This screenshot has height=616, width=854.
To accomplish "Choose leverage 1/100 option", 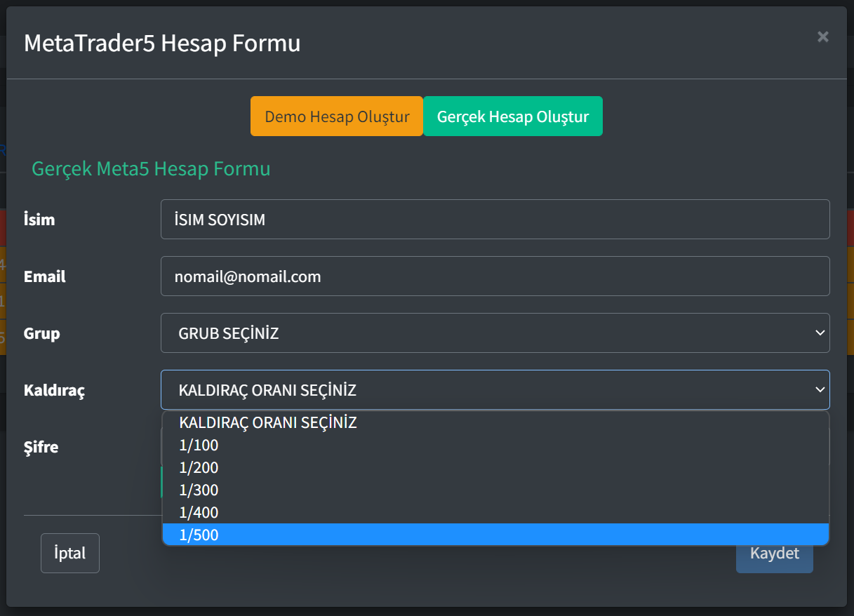I will pos(495,445).
